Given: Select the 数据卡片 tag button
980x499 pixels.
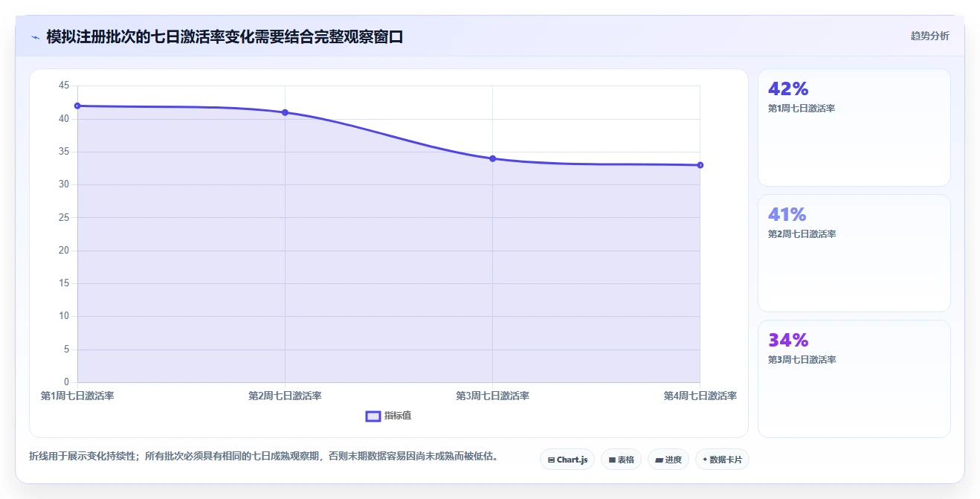Looking at the screenshot, I should click(722, 460).
